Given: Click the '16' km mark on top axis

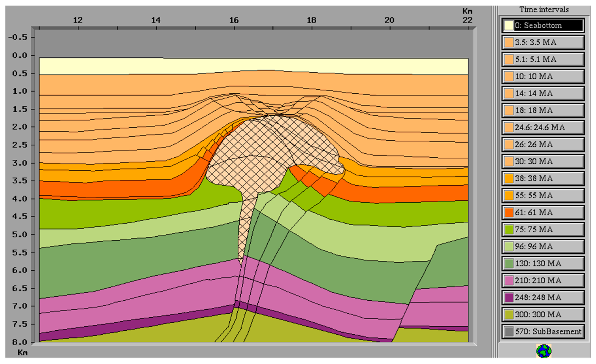Looking at the screenshot, I should point(234,20).
